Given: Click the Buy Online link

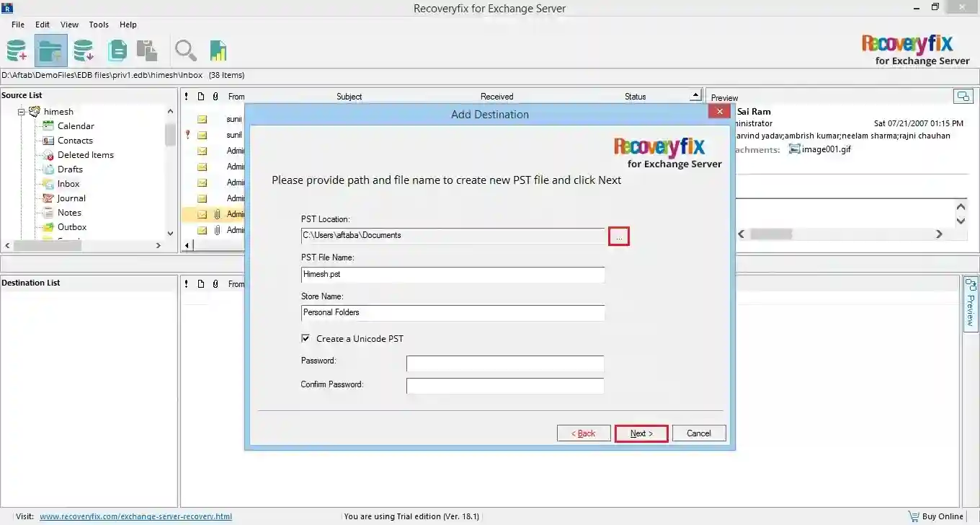Looking at the screenshot, I should coord(943,516).
